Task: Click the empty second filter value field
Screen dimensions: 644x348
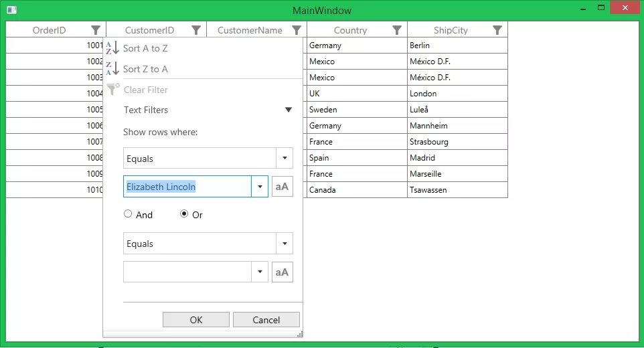Action: pos(187,272)
